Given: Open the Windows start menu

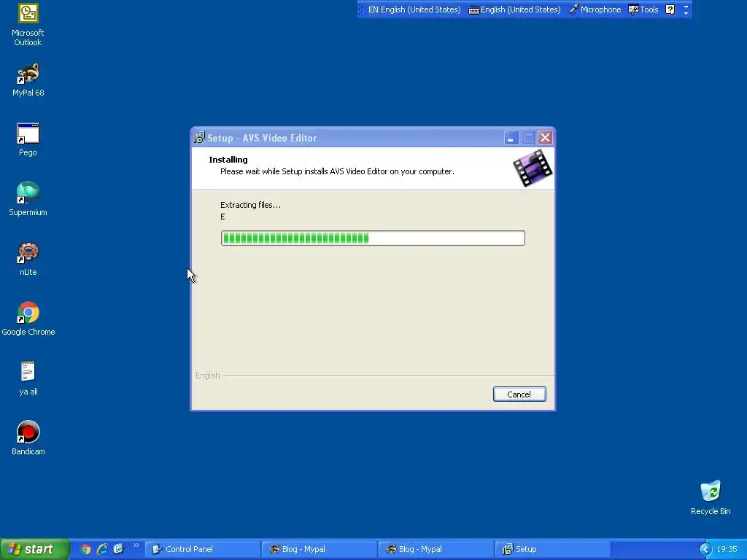Looking at the screenshot, I should 34,549.
